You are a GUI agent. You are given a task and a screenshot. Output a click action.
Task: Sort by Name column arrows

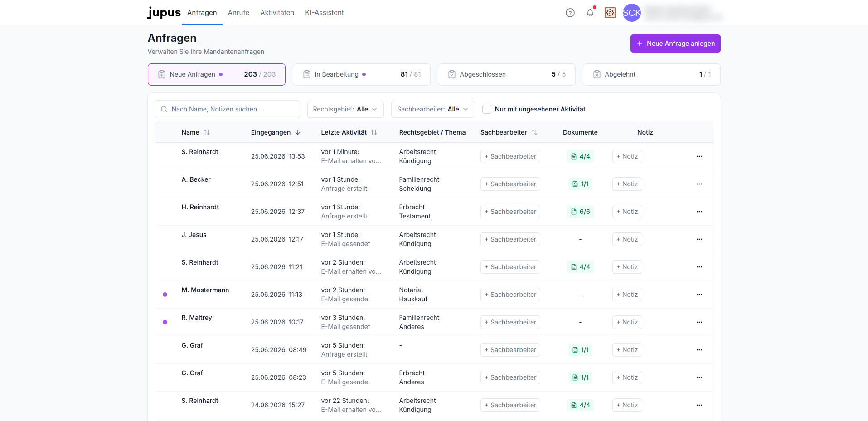tap(207, 132)
